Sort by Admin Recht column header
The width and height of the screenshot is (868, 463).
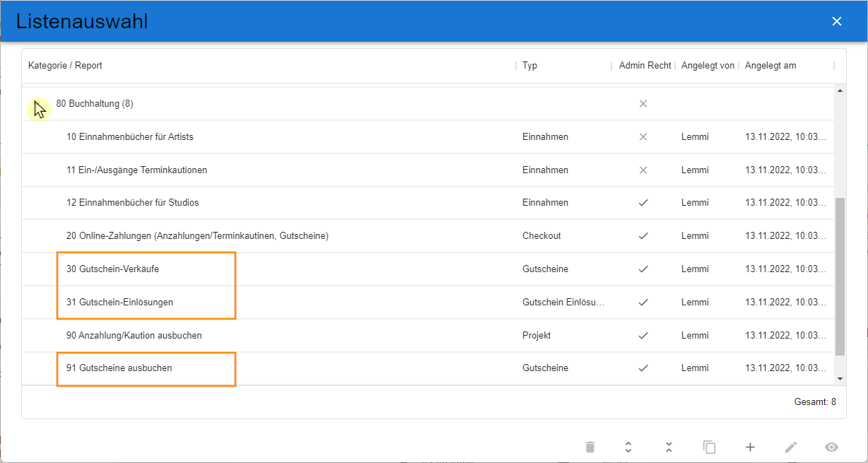click(645, 65)
